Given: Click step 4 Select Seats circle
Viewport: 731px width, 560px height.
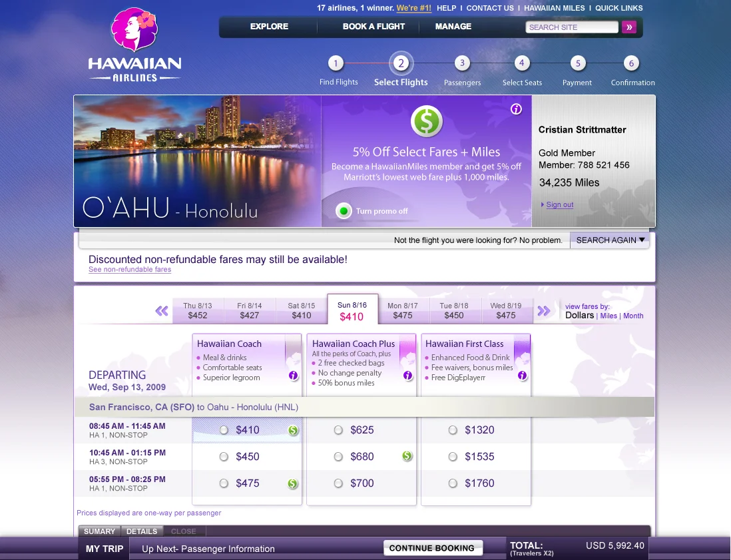Looking at the screenshot, I should [x=522, y=63].
